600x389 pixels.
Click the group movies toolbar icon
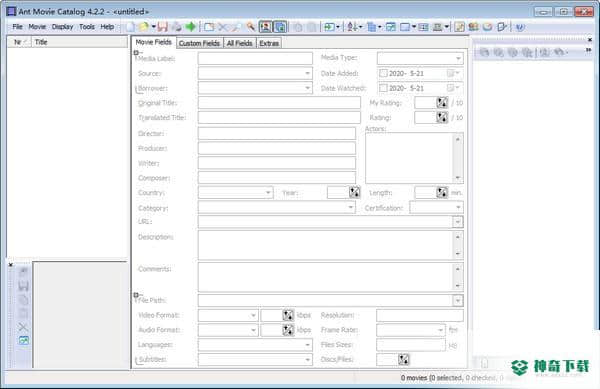[371, 27]
